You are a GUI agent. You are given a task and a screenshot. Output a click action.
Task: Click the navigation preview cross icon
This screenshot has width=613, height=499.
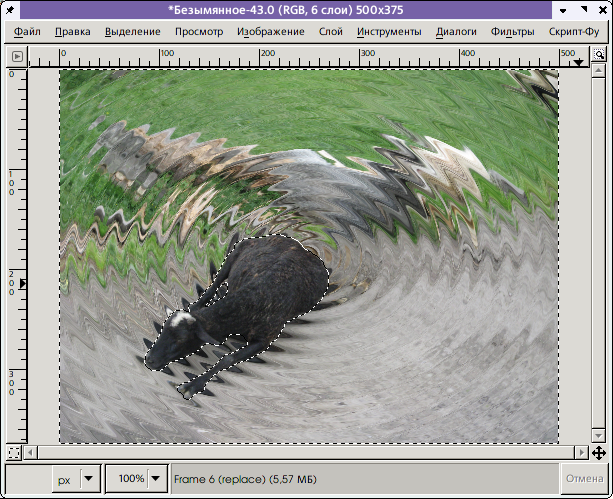(598, 453)
